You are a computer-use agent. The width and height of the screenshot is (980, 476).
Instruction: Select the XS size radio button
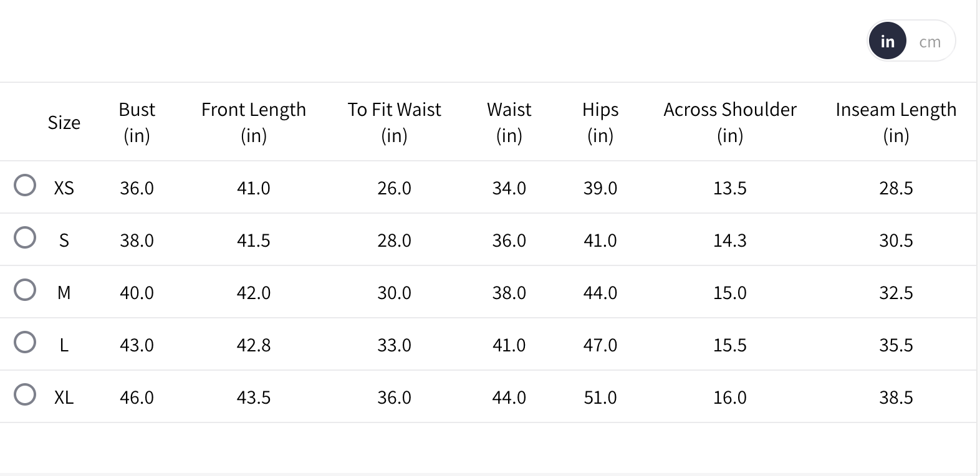[x=25, y=185]
